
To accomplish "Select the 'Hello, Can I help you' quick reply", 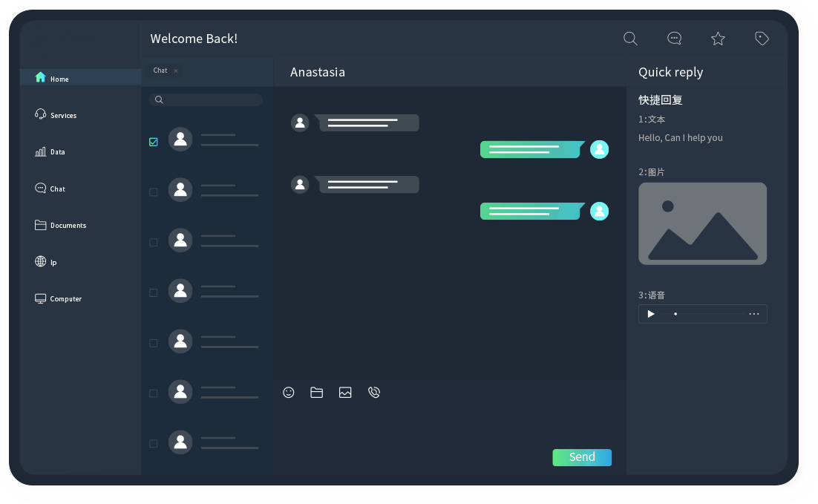I will pyautogui.click(x=680, y=138).
